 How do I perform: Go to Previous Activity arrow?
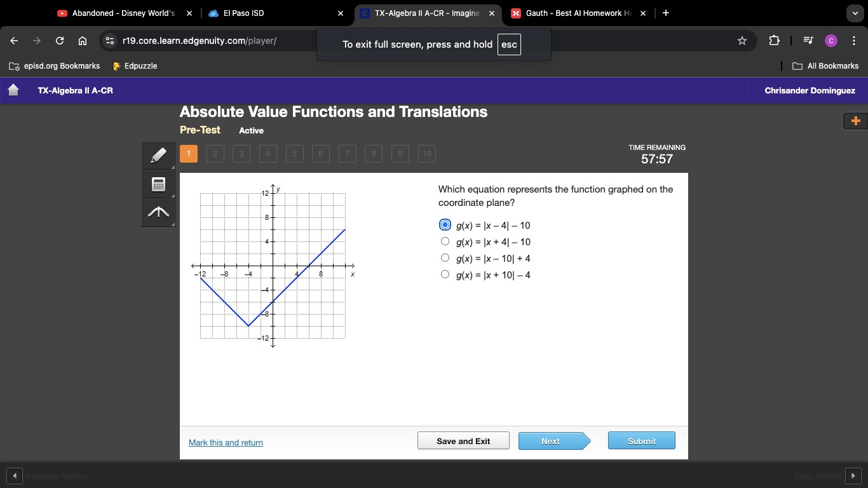click(14, 475)
